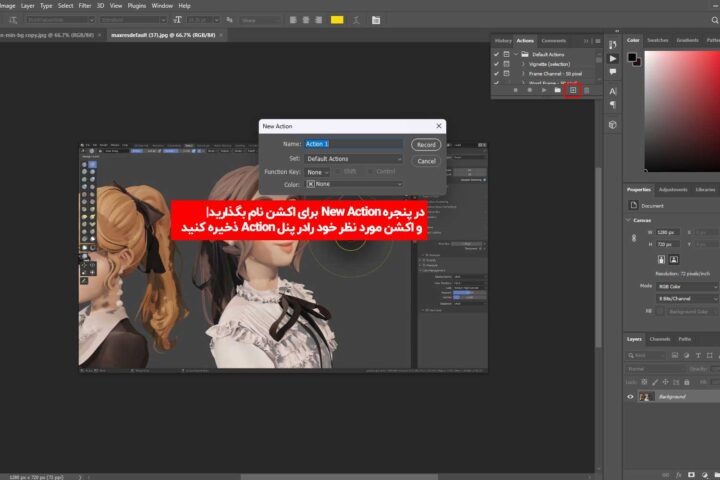
Task: Open the Color None dropdown in New Action
Action: 354,184
